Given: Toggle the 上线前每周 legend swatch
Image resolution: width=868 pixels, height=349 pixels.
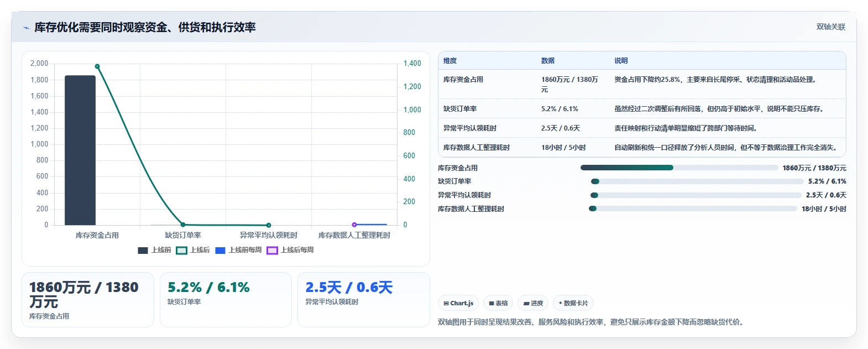Looking at the screenshot, I should coord(220,251).
